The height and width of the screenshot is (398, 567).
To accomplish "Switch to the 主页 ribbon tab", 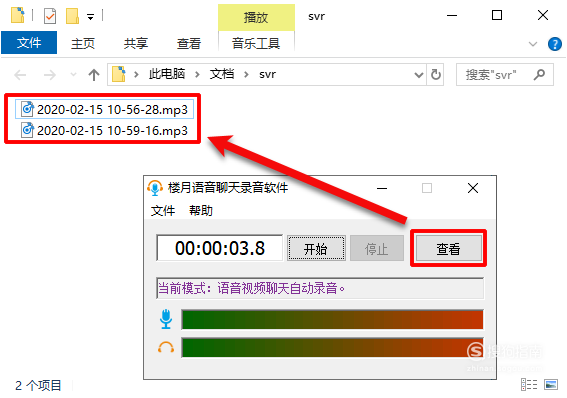I will 83,43.
